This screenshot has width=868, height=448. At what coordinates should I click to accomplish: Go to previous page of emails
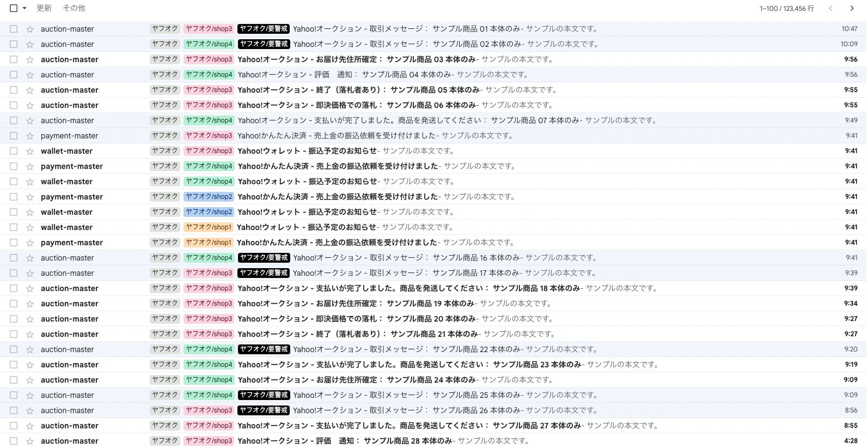(830, 8)
